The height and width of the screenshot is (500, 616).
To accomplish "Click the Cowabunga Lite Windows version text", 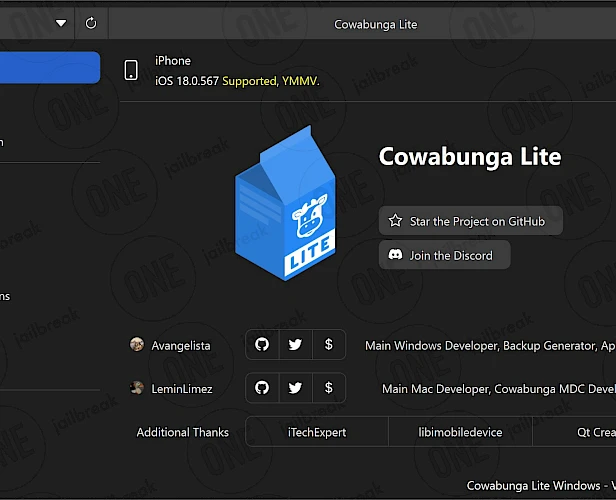I will pos(541,485).
